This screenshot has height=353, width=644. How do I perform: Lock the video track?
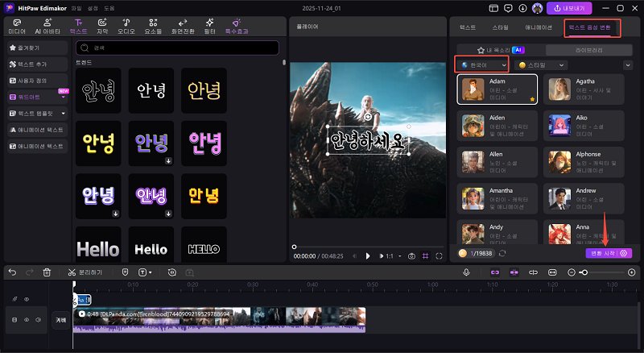[14, 320]
